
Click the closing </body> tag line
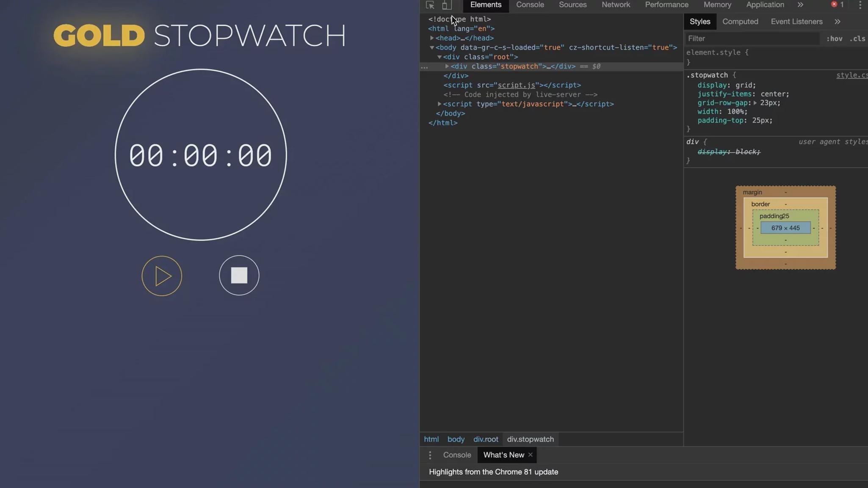point(451,113)
